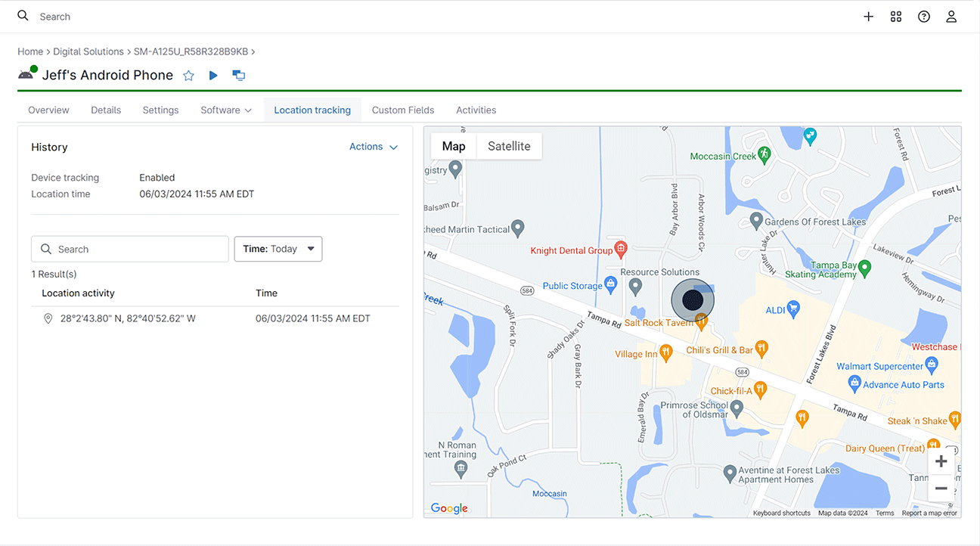
Task: Switch to the Custom Fields tab
Action: [x=403, y=110]
